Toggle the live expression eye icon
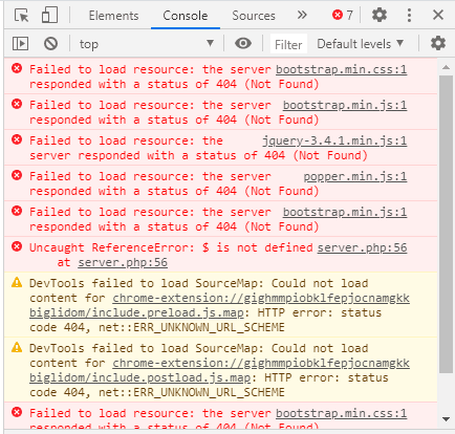The image size is (455, 434). (243, 43)
